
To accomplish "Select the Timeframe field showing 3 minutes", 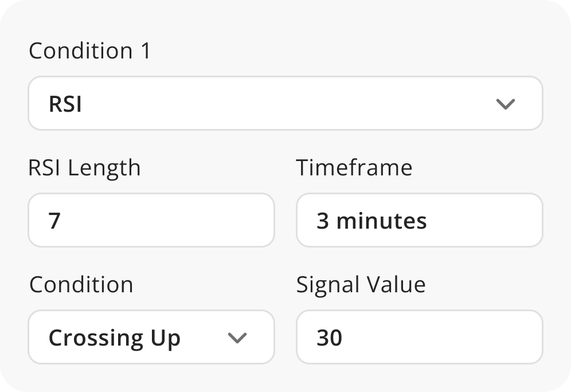I will click(419, 220).
